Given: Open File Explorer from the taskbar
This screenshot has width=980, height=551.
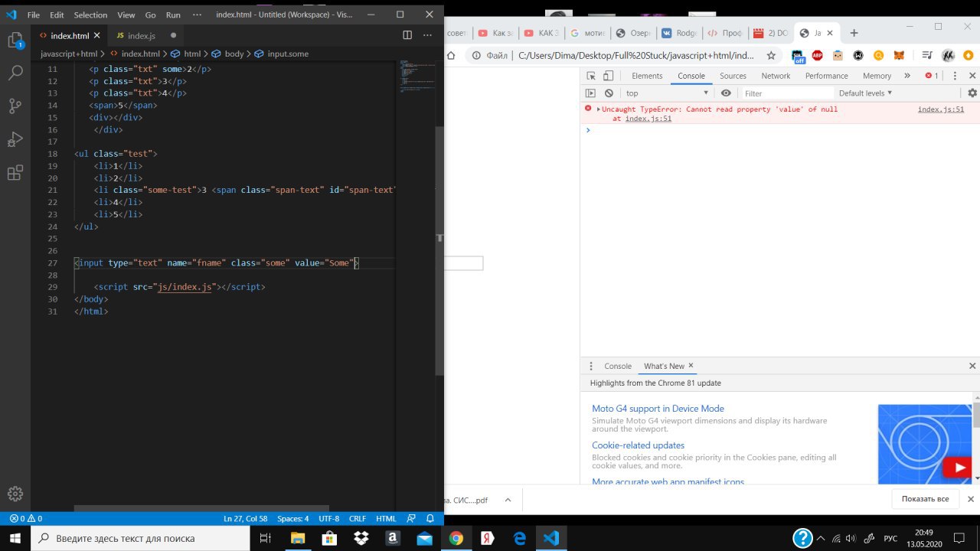Looking at the screenshot, I should click(297, 538).
